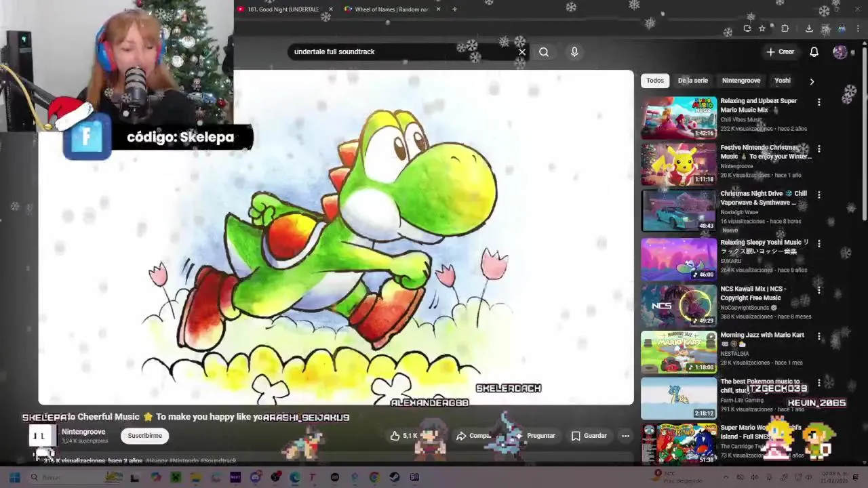
Task: Open the NCS Kawaii Mix thumbnail
Action: pyautogui.click(x=679, y=305)
